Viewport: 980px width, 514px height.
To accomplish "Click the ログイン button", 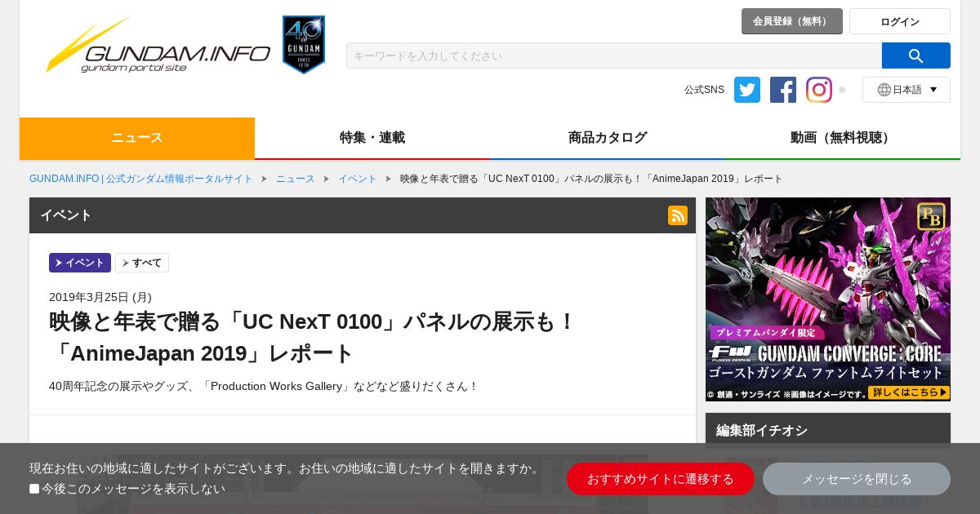I will (x=900, y=21).
